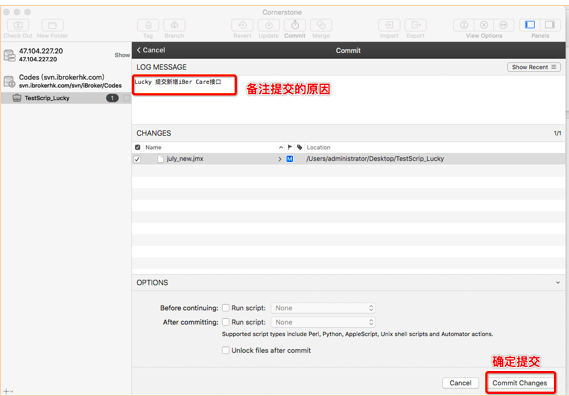Click the /Users/administrator/Desktop/TestScrip_Lucky path
The width and height of the screenshot is (569, 396).
coord(375,159)
